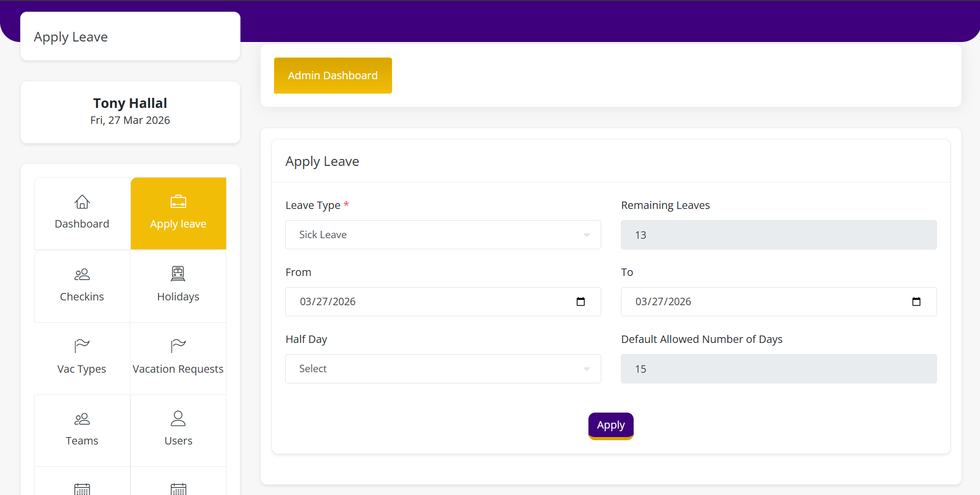
Task: Submit the form with the Apply button
Action: coord(610,425)
